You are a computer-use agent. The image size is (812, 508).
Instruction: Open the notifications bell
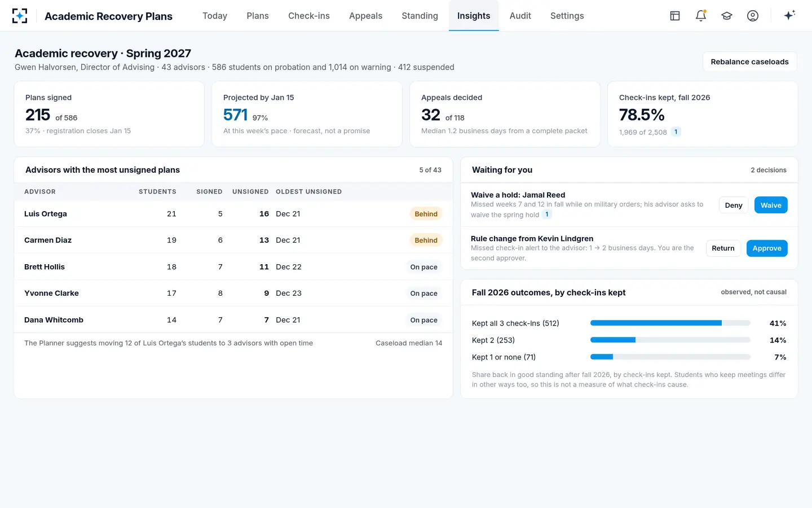click(701, 16)
